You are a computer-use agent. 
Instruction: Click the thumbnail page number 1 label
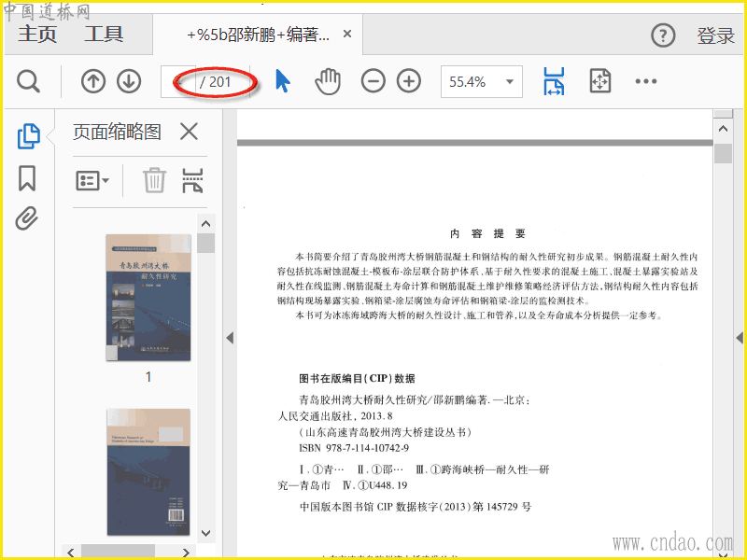pos(148,377)
